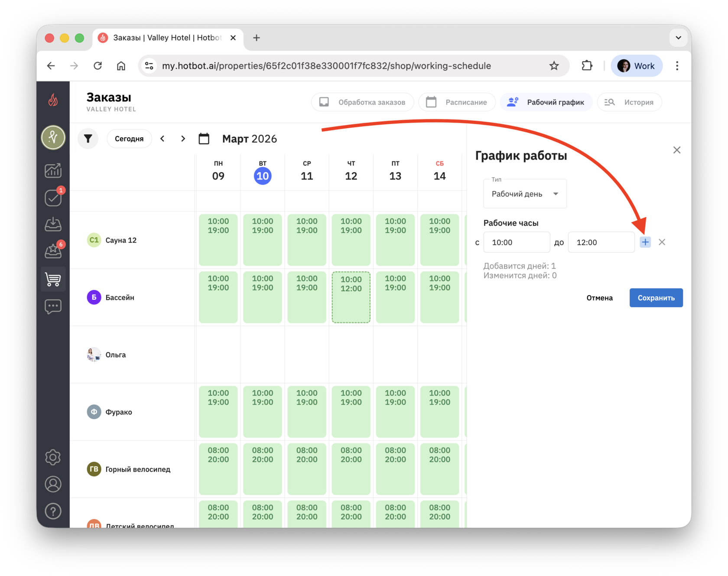Open the help question mark icon
The height and width of the screenshot is (576, 728).
(x=53, y=511)
